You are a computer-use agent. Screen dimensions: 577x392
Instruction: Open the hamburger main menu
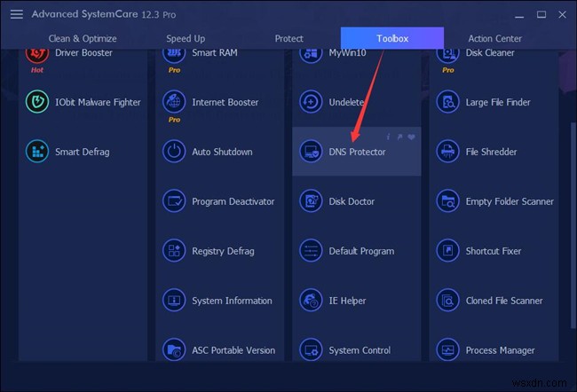pyautogui.click(x=16, y=14)
